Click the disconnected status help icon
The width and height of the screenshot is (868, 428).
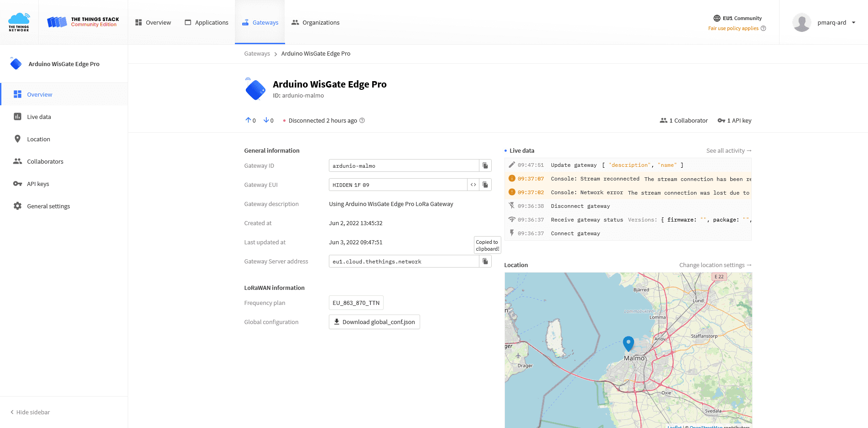(362, 120)
